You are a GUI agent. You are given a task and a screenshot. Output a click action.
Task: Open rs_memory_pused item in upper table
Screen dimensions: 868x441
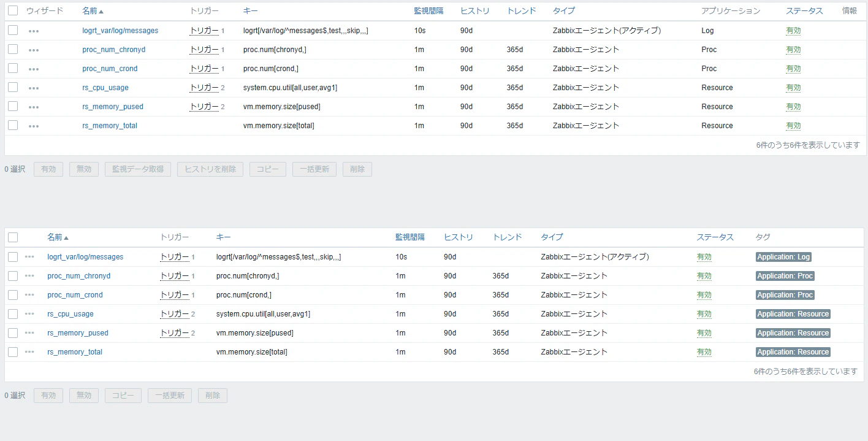pos(113,107)
